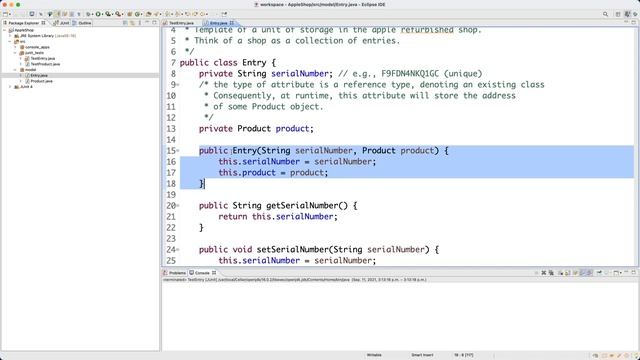Screen dimensions: 640x360
Task: Pin the Console view
Action: (599, 273)
